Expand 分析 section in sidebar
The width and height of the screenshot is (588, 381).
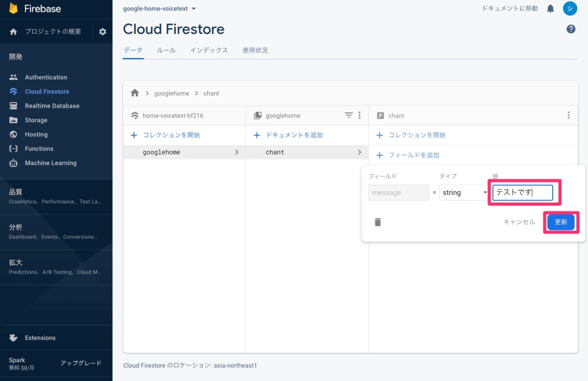point(56,232)
